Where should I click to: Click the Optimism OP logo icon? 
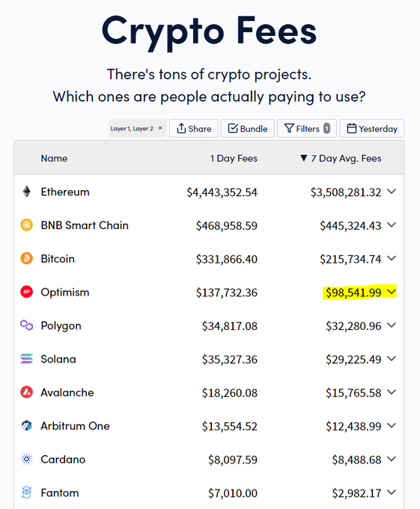coord(27,292)
